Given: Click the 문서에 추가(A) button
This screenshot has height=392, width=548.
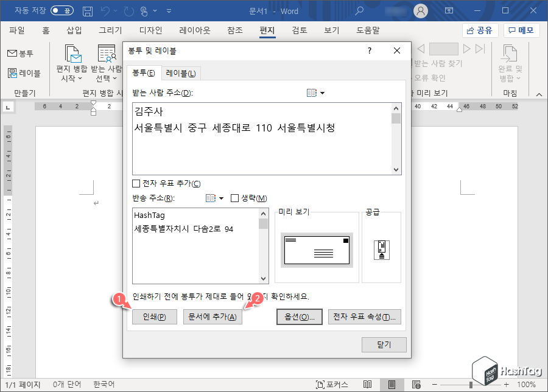Looking at the screenshot, I should 211,316.
